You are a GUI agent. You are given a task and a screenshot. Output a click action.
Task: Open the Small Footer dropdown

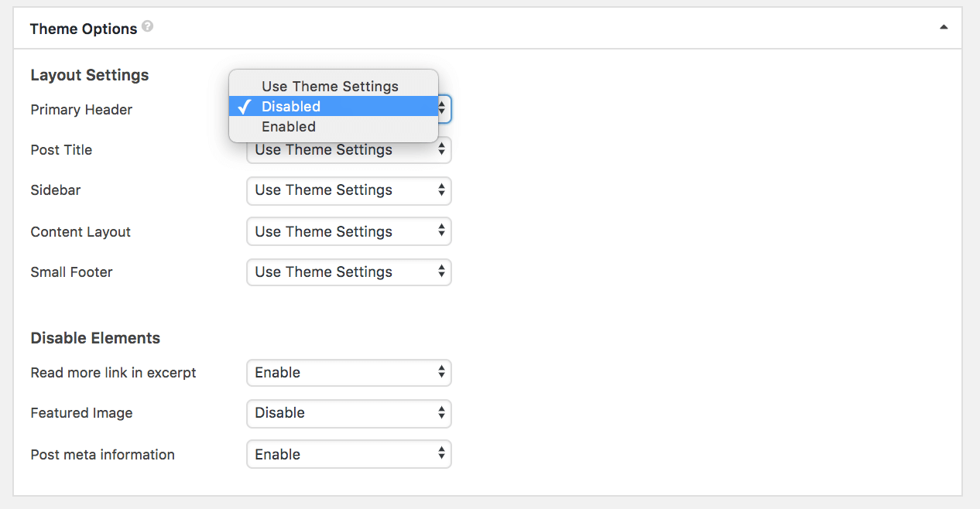point(348,272)
